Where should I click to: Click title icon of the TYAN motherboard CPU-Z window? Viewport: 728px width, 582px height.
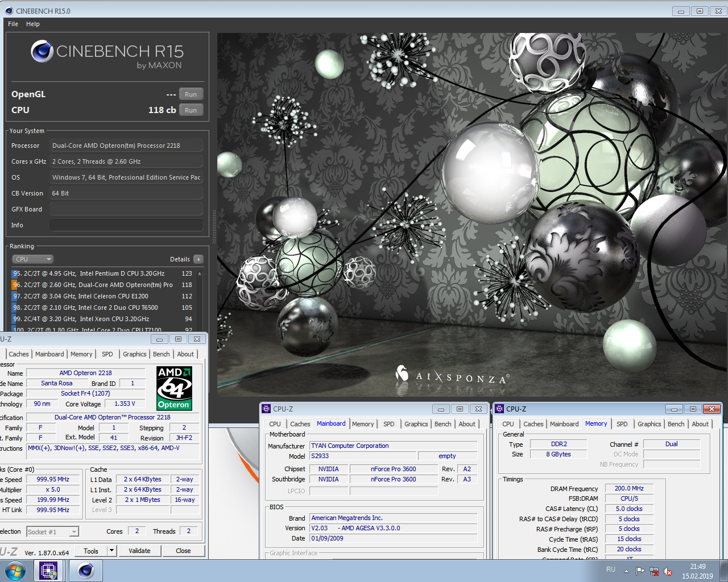pyautogui.click(x=266, y=409)
